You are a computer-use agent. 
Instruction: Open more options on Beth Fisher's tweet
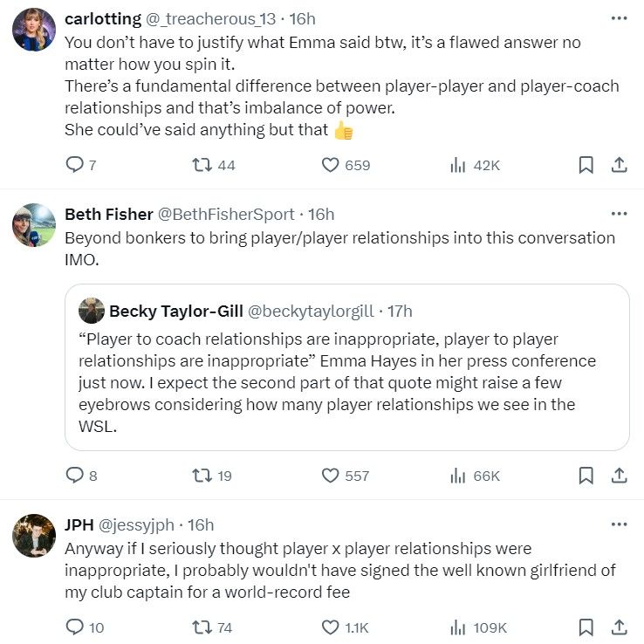(619, 214)
